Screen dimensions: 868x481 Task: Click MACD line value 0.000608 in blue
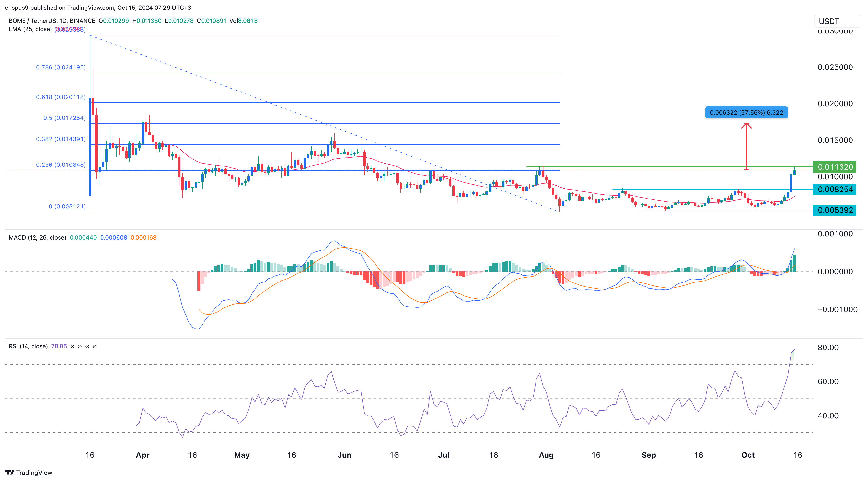coord(114,238)
